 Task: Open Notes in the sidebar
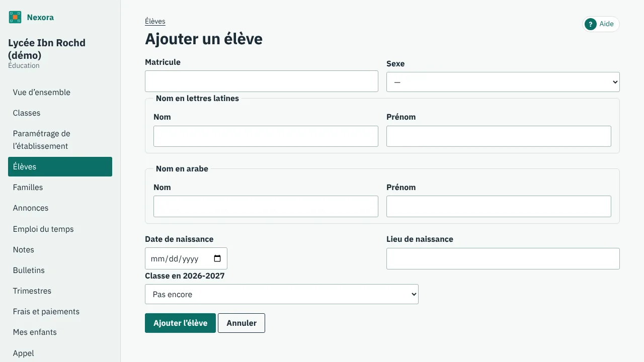(60, 250)
